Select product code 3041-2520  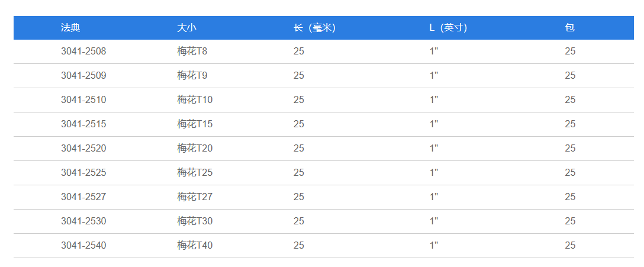(83, 149)
